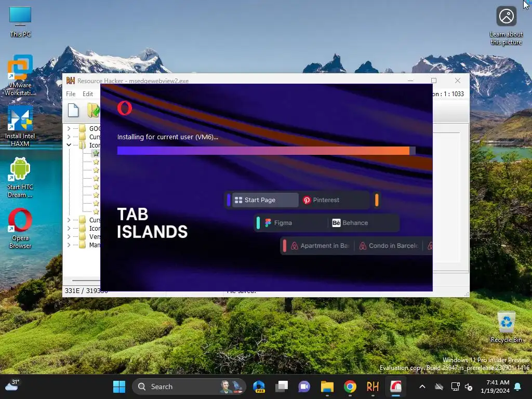This screenshot has height=399, width=532.
Task: Expand the GOO folder in the resource tree
Action: click(x=69, y=129)
